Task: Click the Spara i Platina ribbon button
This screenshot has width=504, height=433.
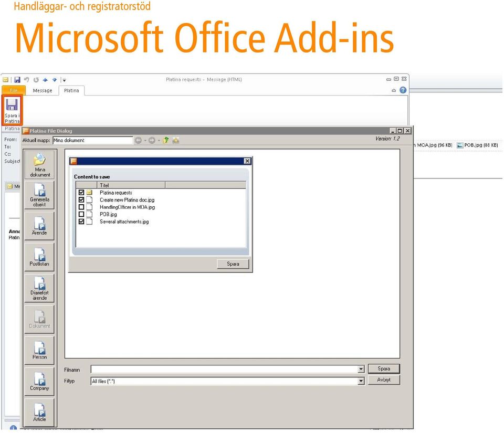Action: click(12, 110)
